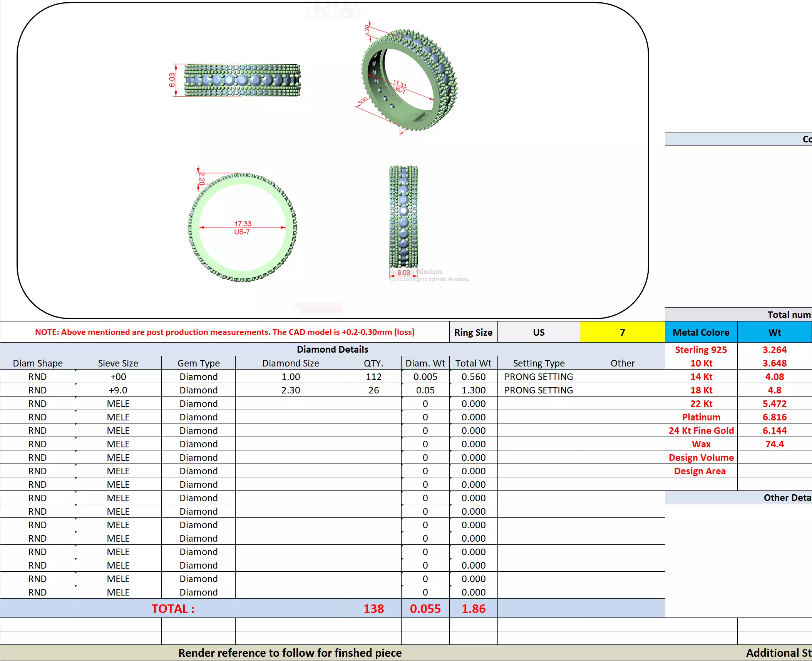The width and height of the screenshot is (812, 661).
Task: Click the Render reference footer bar
Action: tap(290, 653)
